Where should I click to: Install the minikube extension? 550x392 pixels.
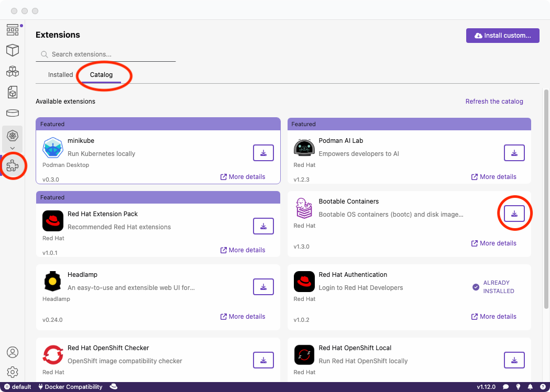coord(263,153)
